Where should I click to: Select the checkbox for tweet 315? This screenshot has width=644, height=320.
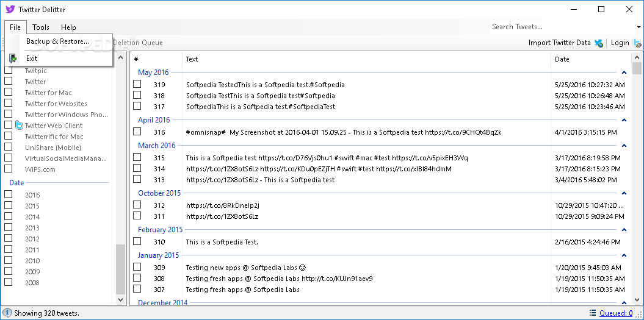click(137, 157)
